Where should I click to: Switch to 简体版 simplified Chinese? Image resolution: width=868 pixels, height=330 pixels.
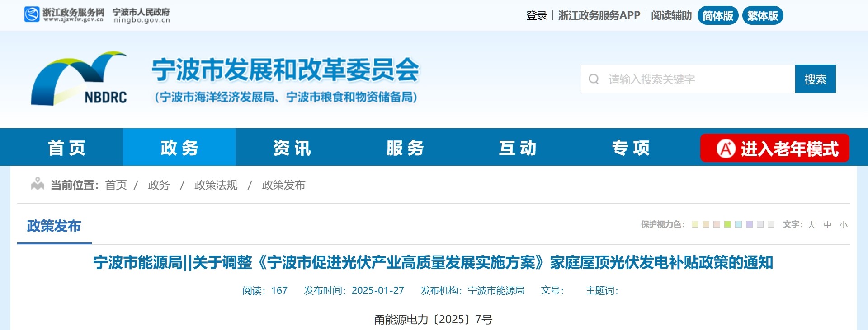717,16
